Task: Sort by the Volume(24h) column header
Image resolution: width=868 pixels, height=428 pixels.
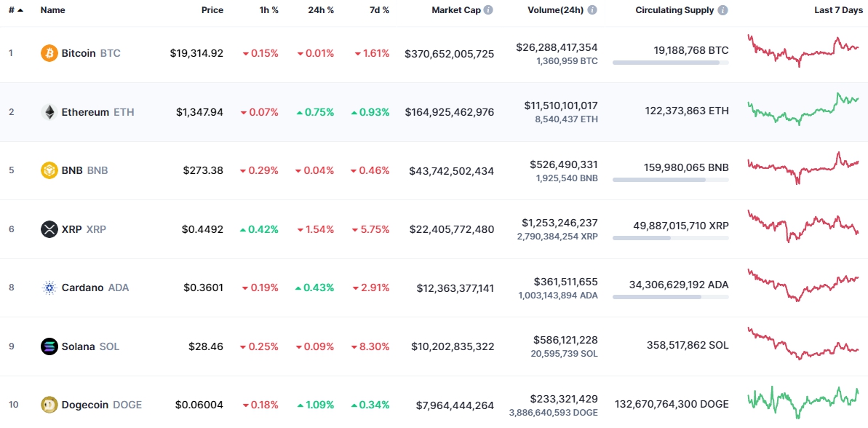Action: (x=555, y=10)
